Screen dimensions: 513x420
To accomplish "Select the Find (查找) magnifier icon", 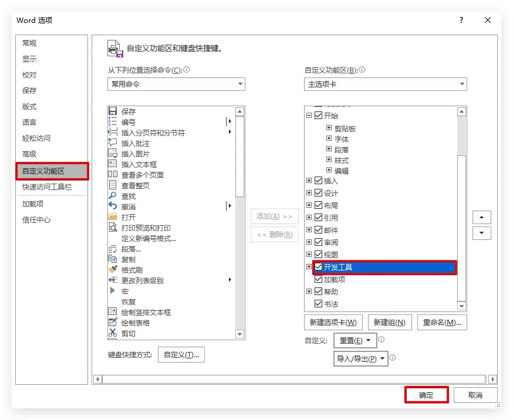I will pos(113,196).
